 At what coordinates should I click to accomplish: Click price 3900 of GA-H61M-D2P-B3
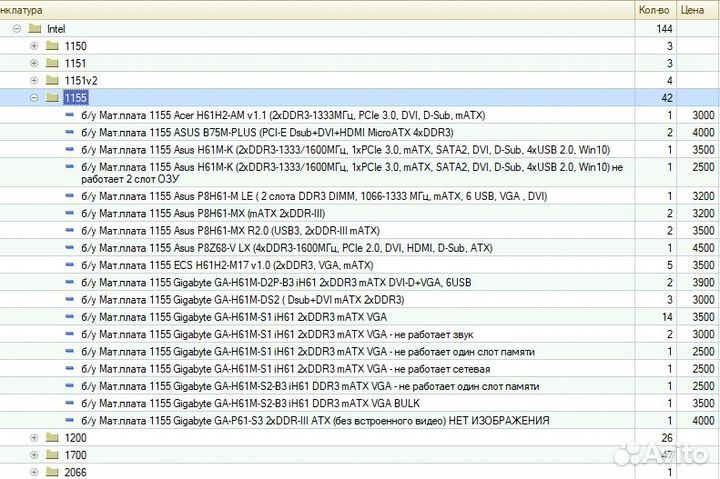click(703, 282)
